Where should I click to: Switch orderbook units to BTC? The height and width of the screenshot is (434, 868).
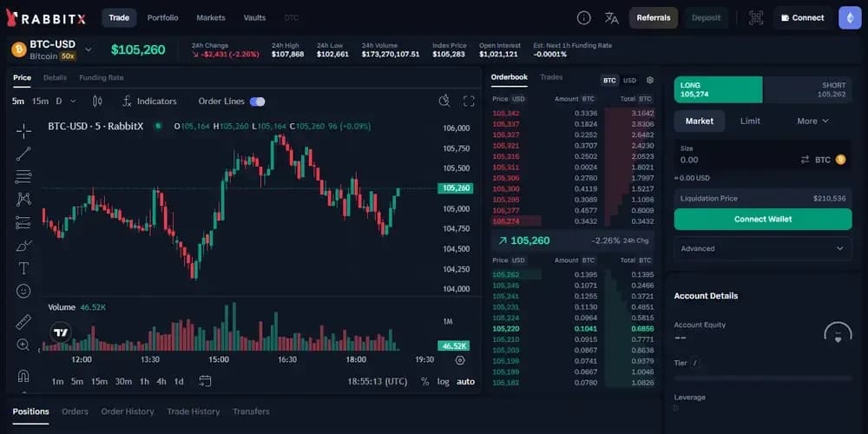(x=609, y=80)
